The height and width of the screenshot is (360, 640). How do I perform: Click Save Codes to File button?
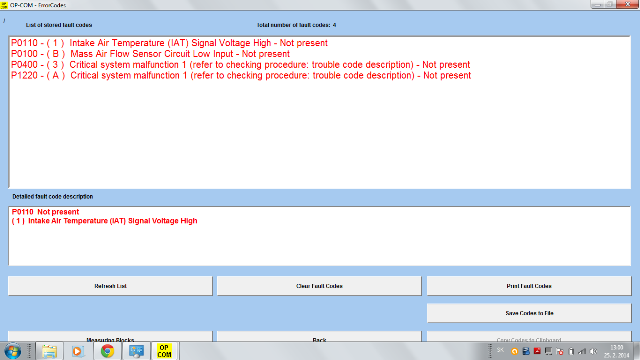point(529,313)
